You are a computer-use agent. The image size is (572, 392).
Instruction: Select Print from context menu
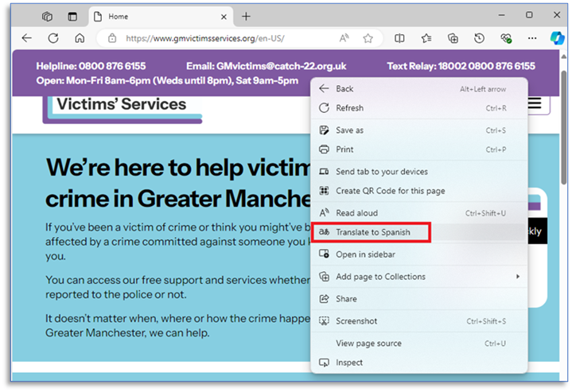click(418, 149)
